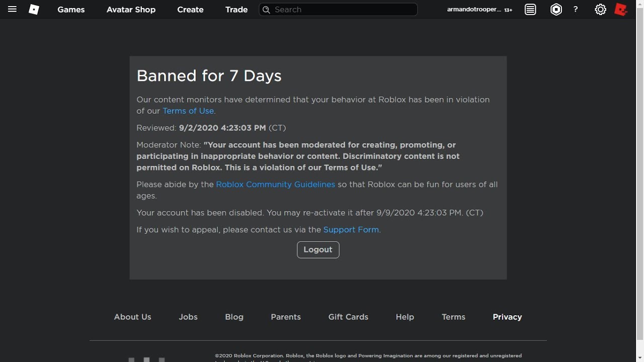Open Terms footer link
Screen dimensions: 644x362
coord(453,317)
